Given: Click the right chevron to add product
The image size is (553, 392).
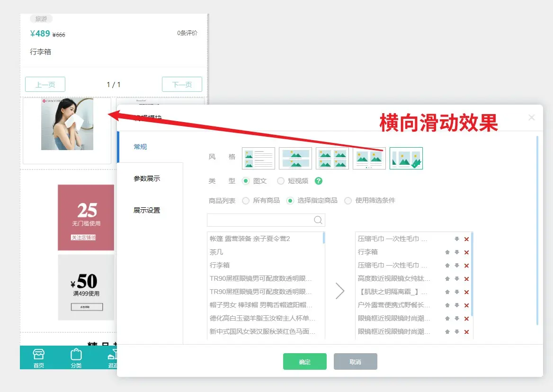Looking at the screenshot, I should pyautogui.click(x=340, y=291).
